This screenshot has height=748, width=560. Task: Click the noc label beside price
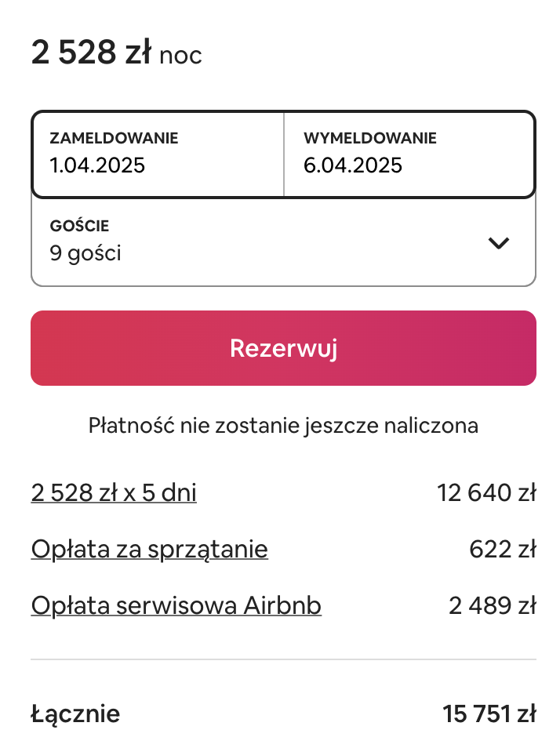[180, 56]
